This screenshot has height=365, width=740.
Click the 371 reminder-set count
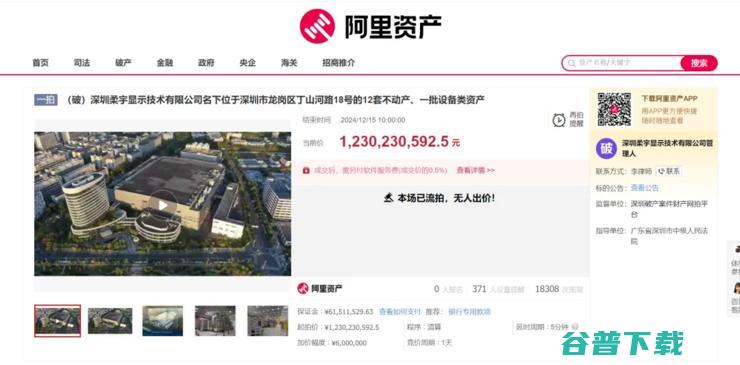click(x=479, y=289)
